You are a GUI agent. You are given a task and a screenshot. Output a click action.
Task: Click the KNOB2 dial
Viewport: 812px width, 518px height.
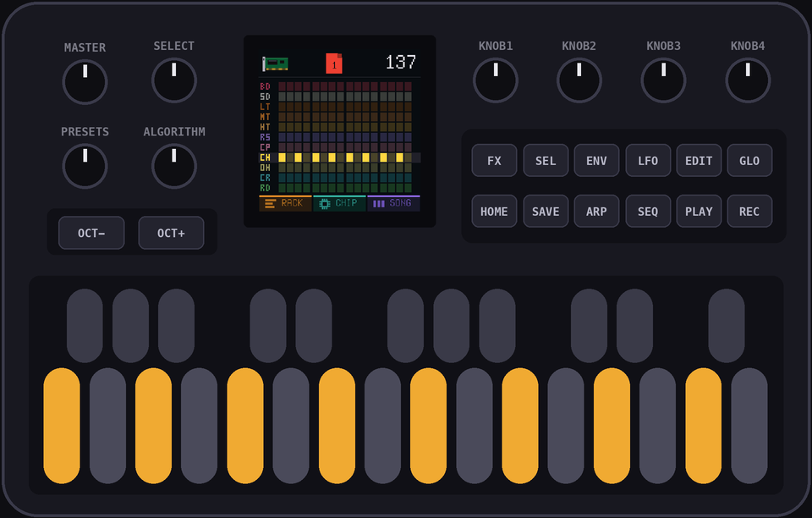579,80
